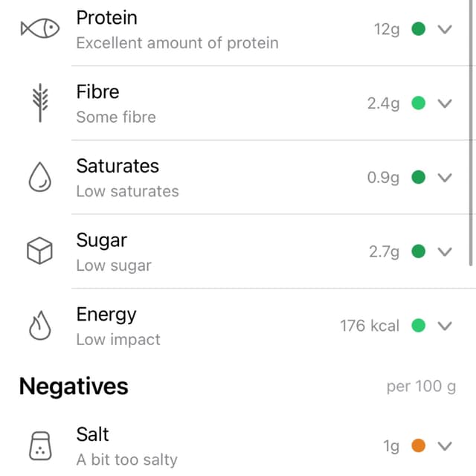476x476 pixels.
Task: Tap the Negatives section heading
Action: click(x=74, y=386)
